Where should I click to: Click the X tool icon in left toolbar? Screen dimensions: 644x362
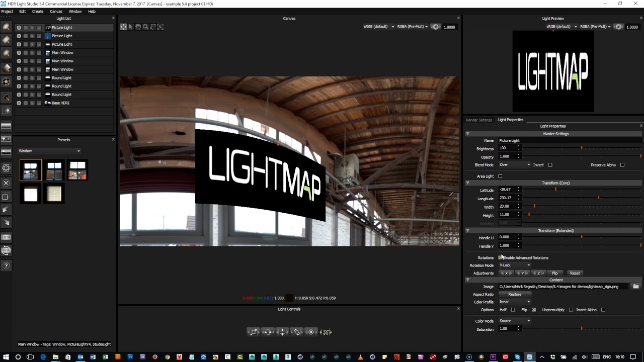pyautogui.click(x=7, y=183)
